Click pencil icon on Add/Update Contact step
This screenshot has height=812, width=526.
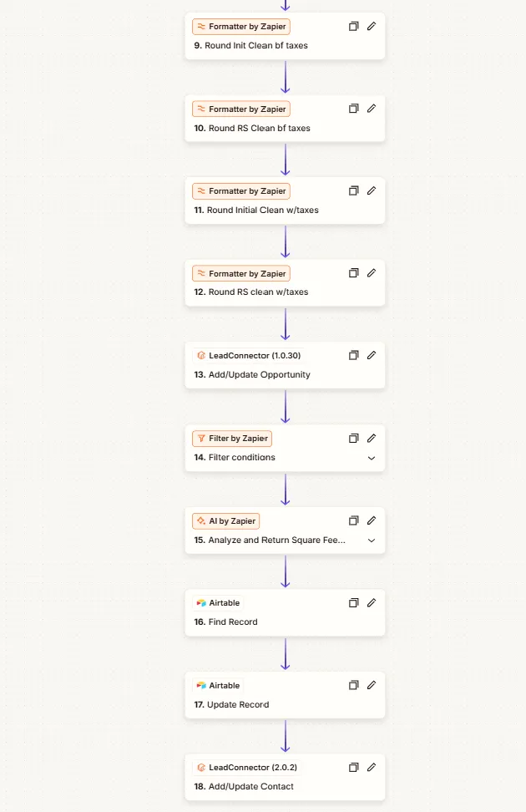372,767
